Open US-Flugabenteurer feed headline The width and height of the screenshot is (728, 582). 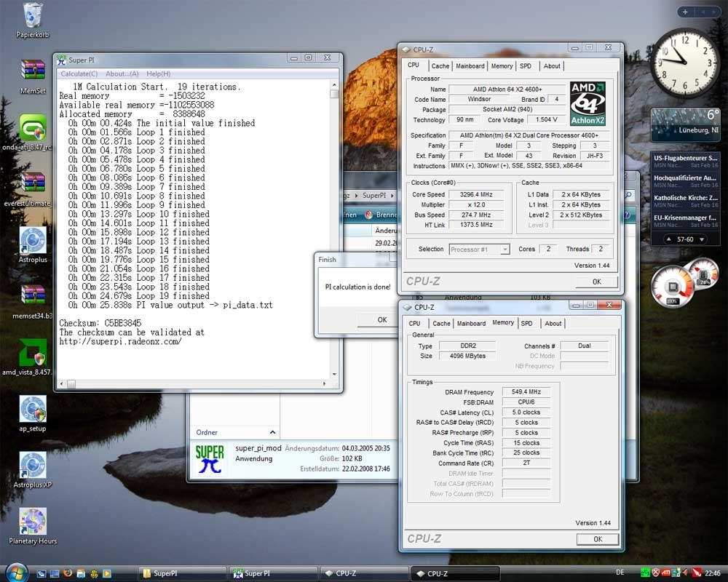(x=685, y=161)
